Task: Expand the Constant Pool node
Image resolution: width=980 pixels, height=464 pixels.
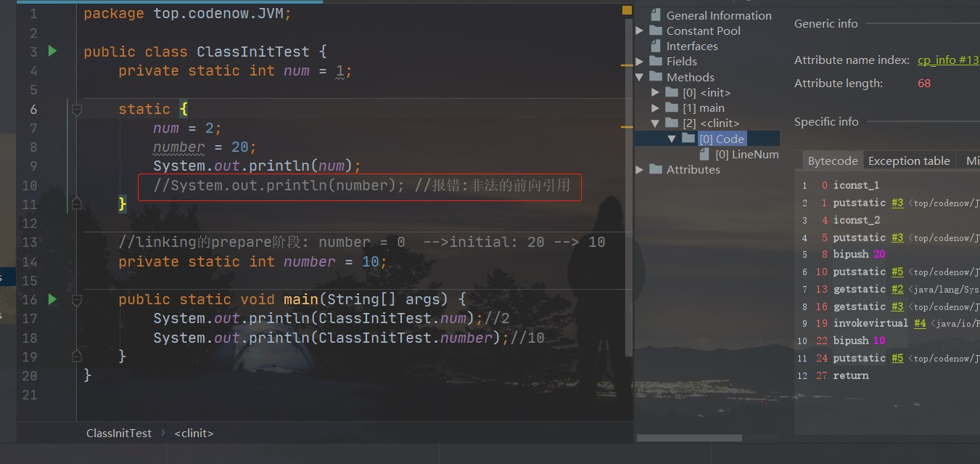Action: point(640,30)
